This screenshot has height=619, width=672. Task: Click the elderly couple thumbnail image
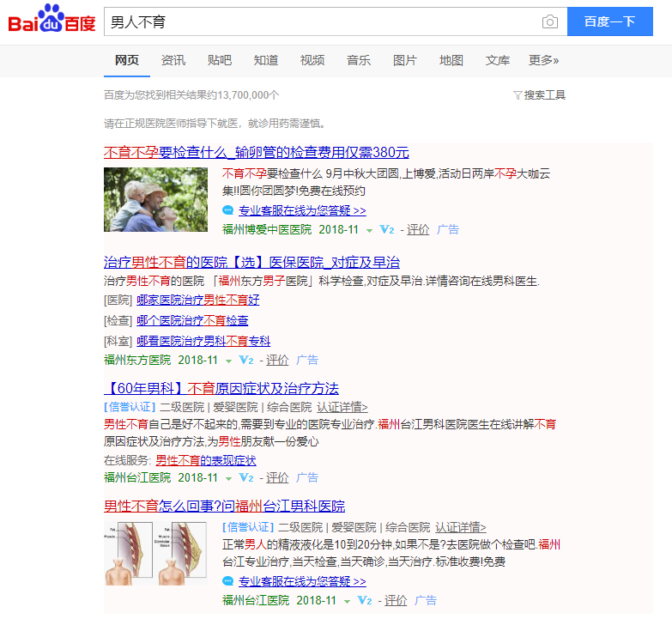155,199
